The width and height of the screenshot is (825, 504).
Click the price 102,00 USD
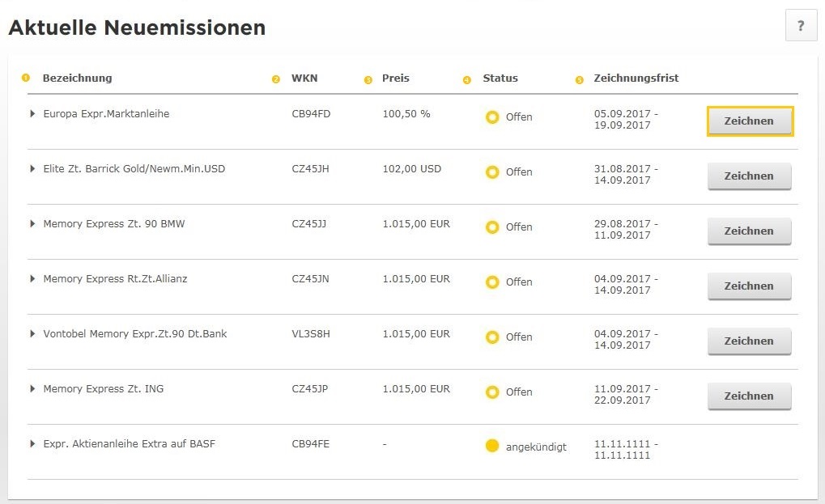pyautogui.click(x=412, y=169)
